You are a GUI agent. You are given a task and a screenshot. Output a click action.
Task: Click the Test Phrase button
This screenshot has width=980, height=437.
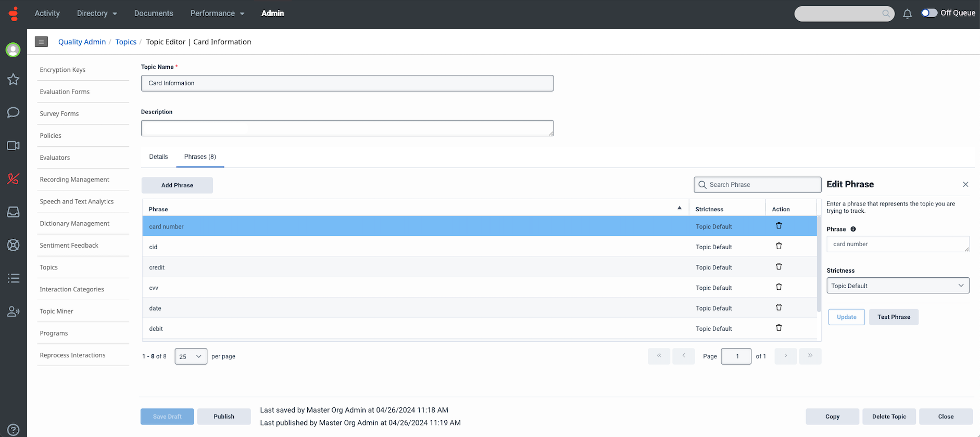point(894,317)
